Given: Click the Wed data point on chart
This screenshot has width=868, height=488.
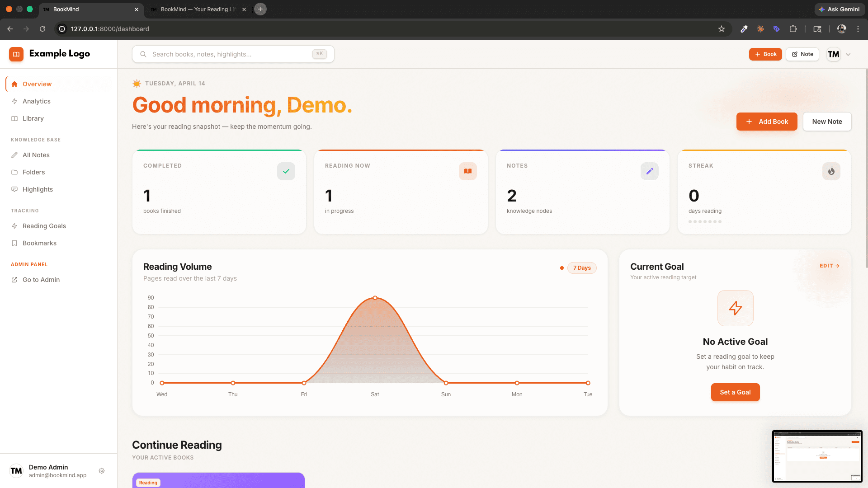Looking at the screenshot, I should click(162, 383).
